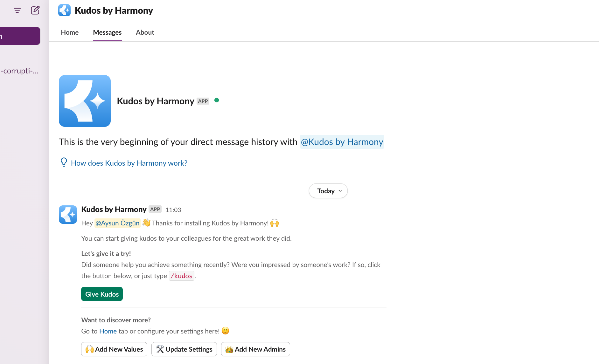Click the Kudos by Harmony header logo
This screenshot has height=364, width=599.
point(64,10)
